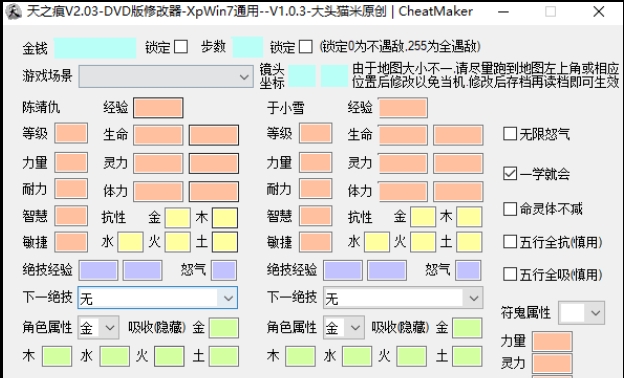This screenshot has height=378, width=624.
Task: Click 陈靖仇's 吸收 木 field
Action: (x=57, y=356)
